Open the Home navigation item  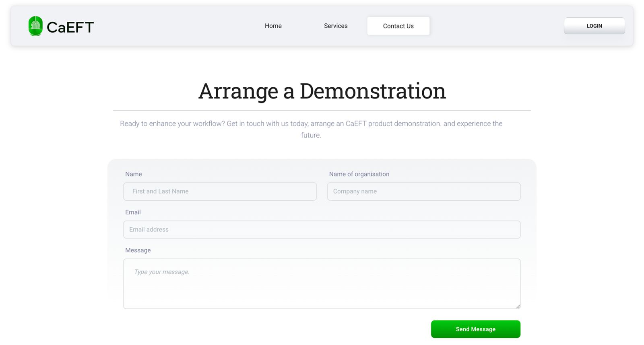[x=273, y=26]
